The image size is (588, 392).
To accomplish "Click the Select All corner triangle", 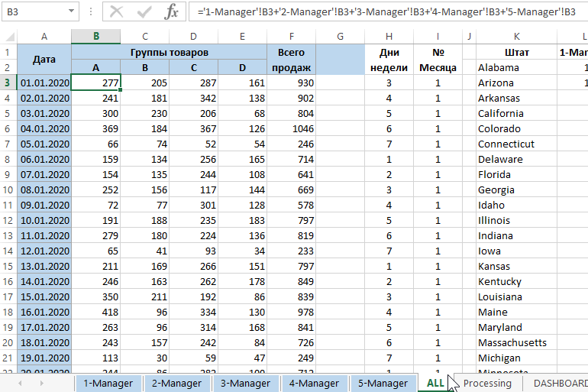I will (x=8, y=37).
